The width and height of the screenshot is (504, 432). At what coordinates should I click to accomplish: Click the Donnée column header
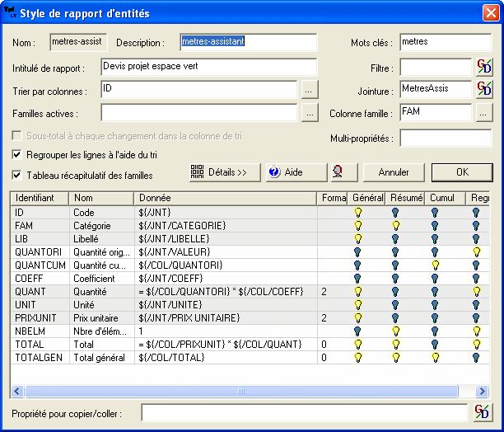coord(226,198)
